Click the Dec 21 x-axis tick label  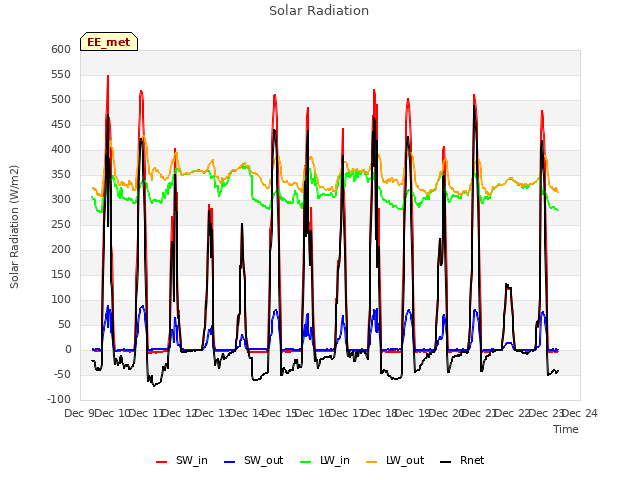click(480, 413)
